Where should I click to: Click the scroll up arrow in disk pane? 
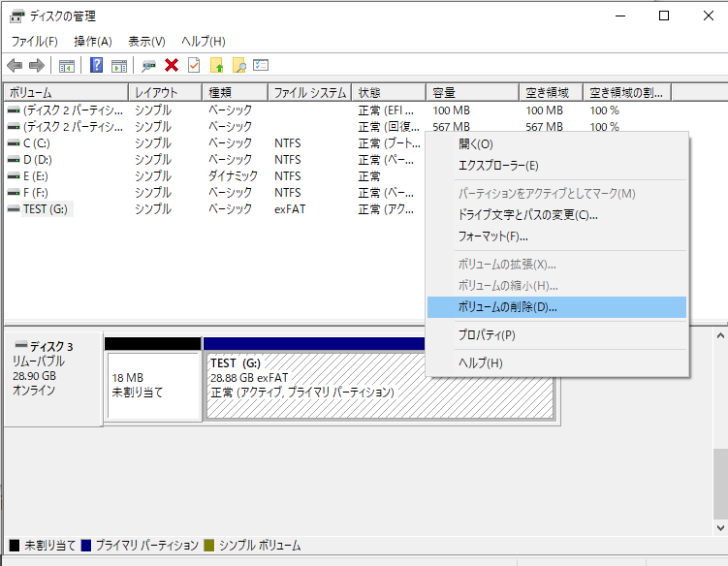coord(720,335)
